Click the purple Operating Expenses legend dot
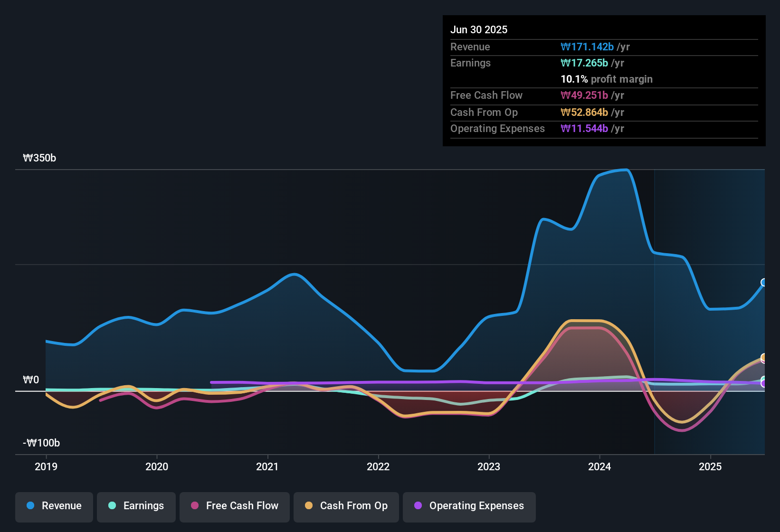This screenshot has width=780, height=532. pos(418,505)
